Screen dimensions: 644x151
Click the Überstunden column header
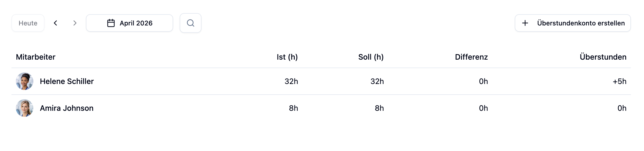(603, 57)
